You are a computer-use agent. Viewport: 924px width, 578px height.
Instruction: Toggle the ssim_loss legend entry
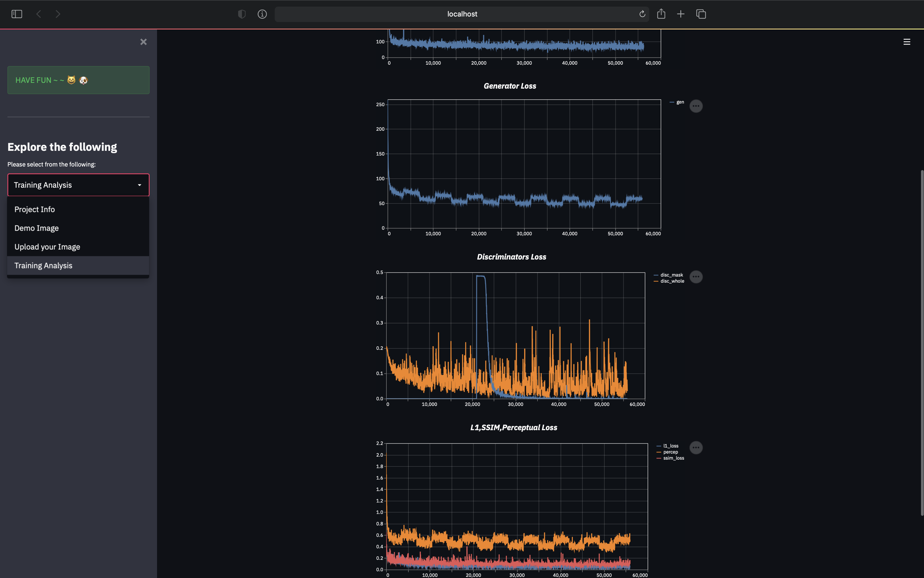[x=670, y=458]
